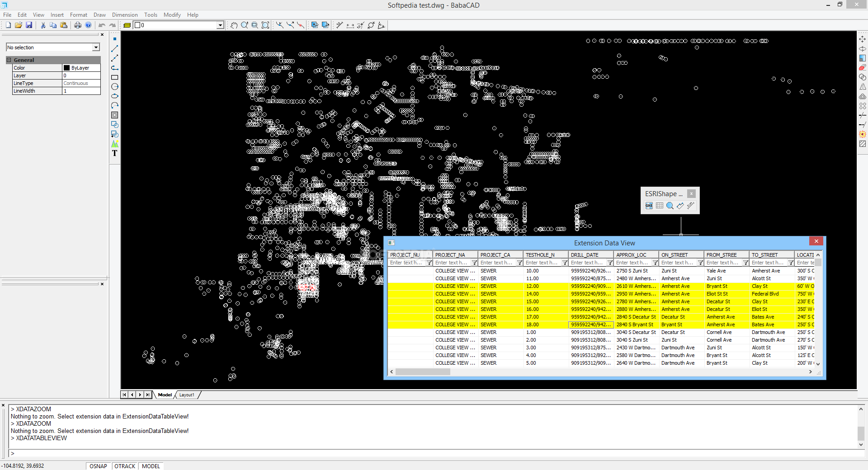Open the Draw menu

click(99, 15)
